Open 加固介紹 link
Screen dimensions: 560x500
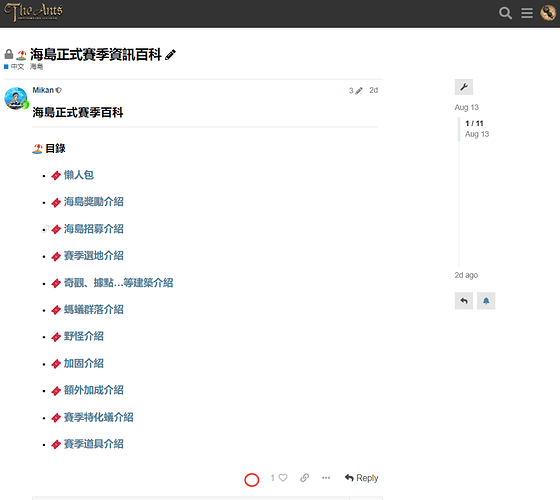84,364
